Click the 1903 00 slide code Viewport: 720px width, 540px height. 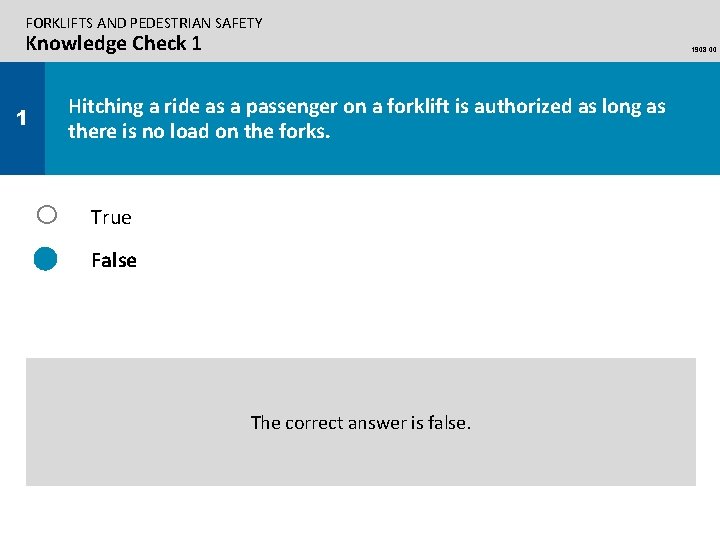point(703,49)
